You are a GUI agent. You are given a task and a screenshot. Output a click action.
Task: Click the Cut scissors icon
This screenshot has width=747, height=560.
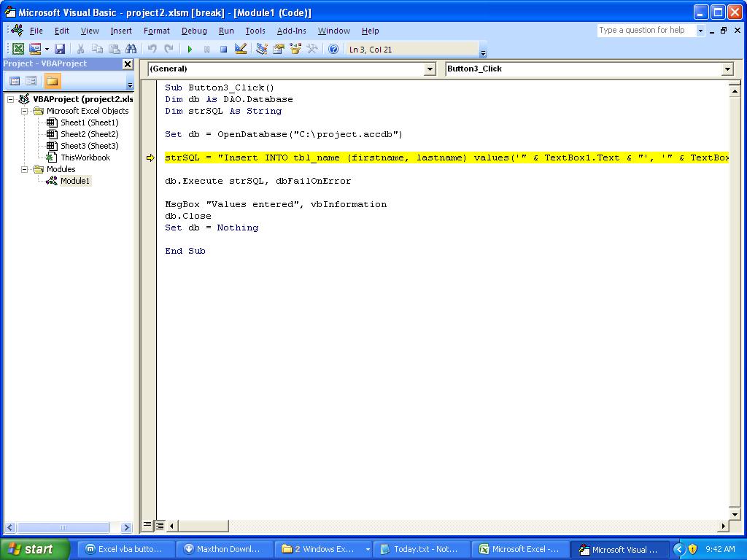click(x=80, y=49)
